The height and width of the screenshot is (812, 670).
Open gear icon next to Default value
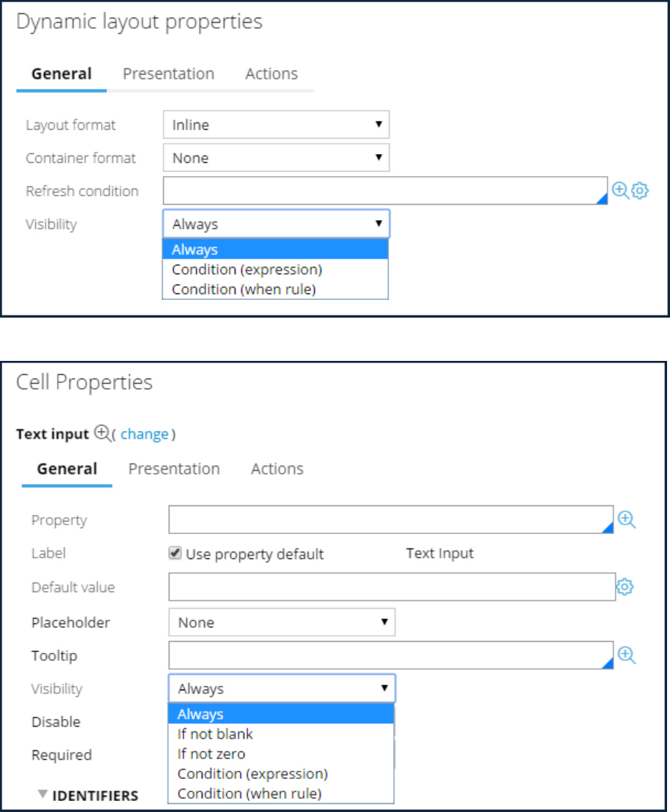point(625,587)
